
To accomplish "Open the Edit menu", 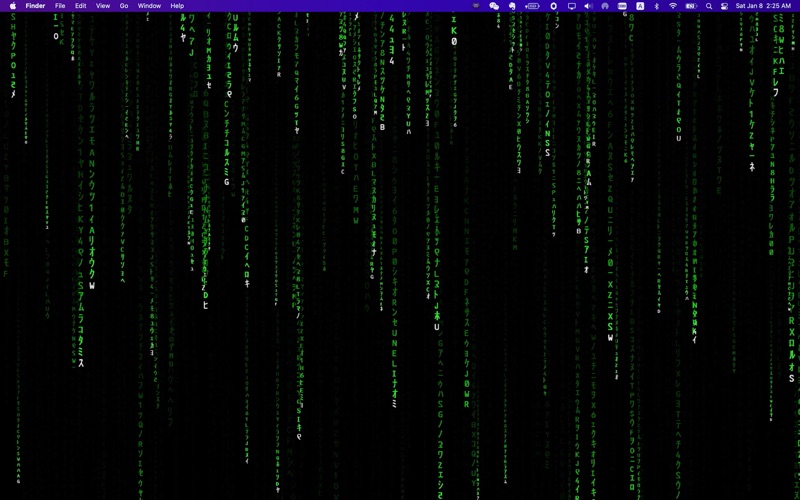I will (x=80, y=6).
